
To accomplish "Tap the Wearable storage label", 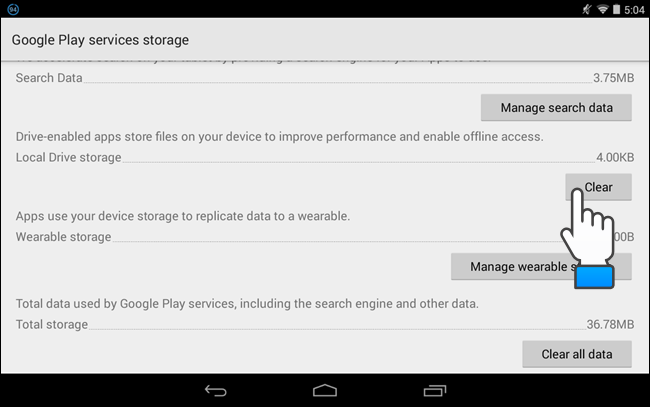I will pyautogui.click(x=63, y=237).
